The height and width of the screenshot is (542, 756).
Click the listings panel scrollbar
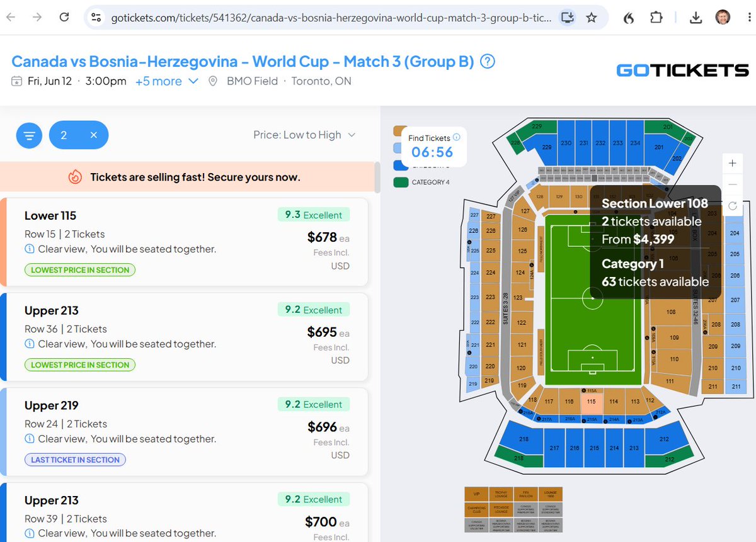(377, 178)
